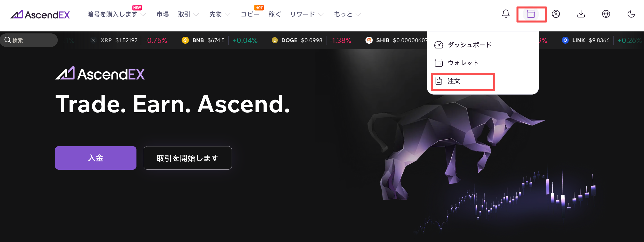The image size is (644, 242).
Task: Open the notifications bell icon
Action: [x=506, y=14]
